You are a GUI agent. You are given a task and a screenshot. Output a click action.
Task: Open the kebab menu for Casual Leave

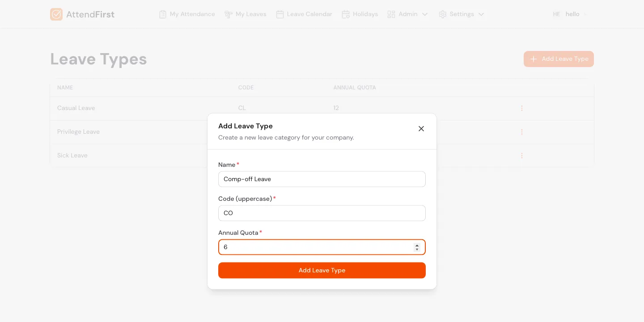tap(522, 108)
